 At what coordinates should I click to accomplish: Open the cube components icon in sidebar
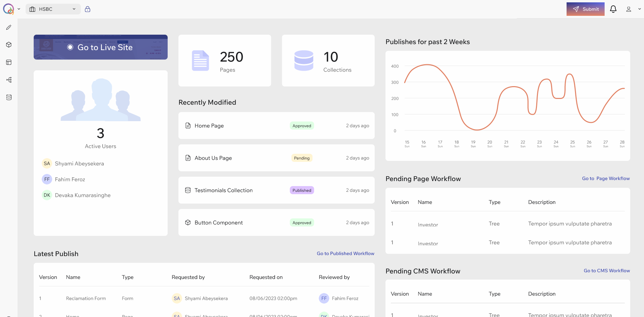[x=9, y=45]
